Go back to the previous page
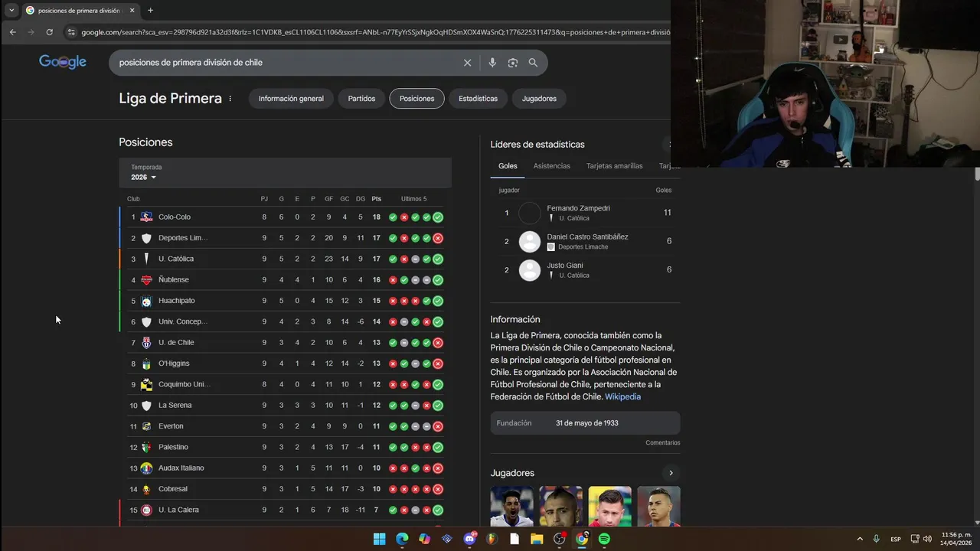The width and height of the screenshot is (980, 551). point(13,32)
